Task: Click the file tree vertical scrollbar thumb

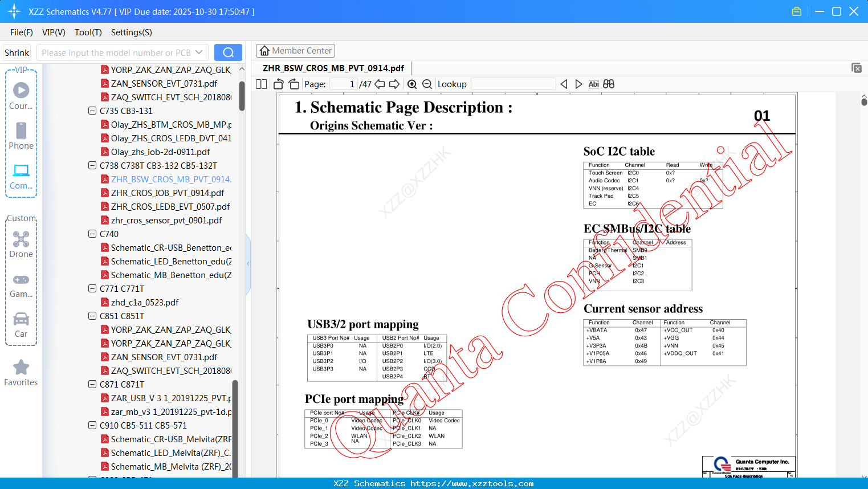Action: (242, 96)
